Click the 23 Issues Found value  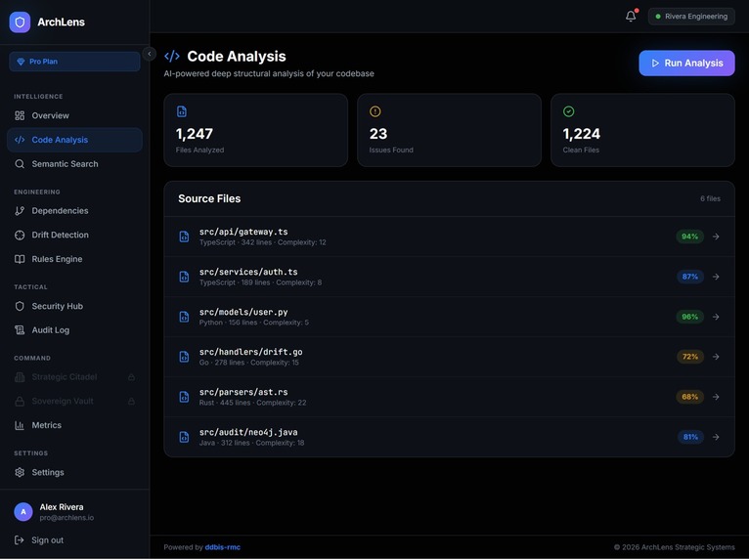click(x=378, y=134)
